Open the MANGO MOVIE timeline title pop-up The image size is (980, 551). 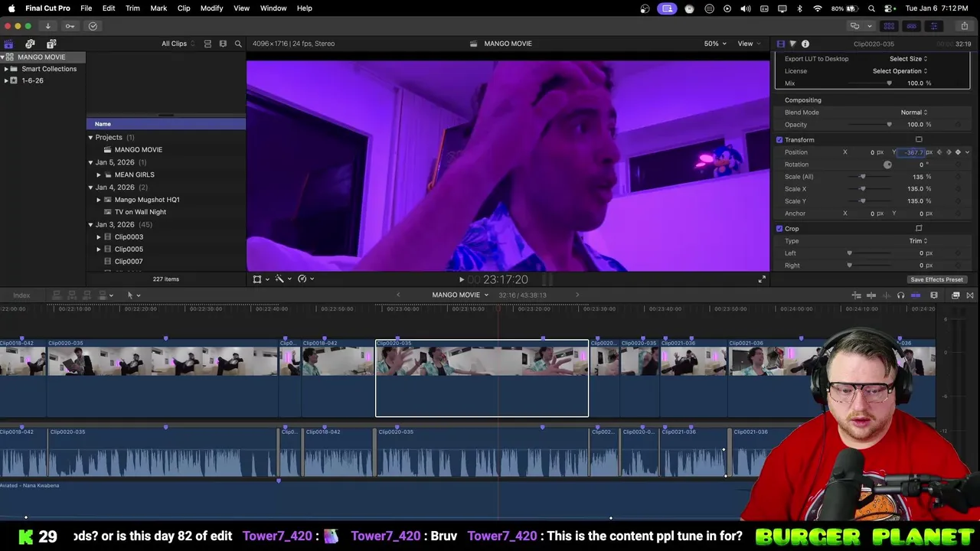coord(460,295)
